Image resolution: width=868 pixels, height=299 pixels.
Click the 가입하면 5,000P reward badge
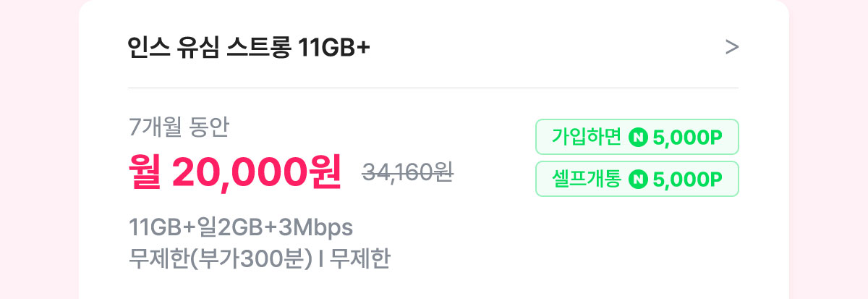pos(637,137)
